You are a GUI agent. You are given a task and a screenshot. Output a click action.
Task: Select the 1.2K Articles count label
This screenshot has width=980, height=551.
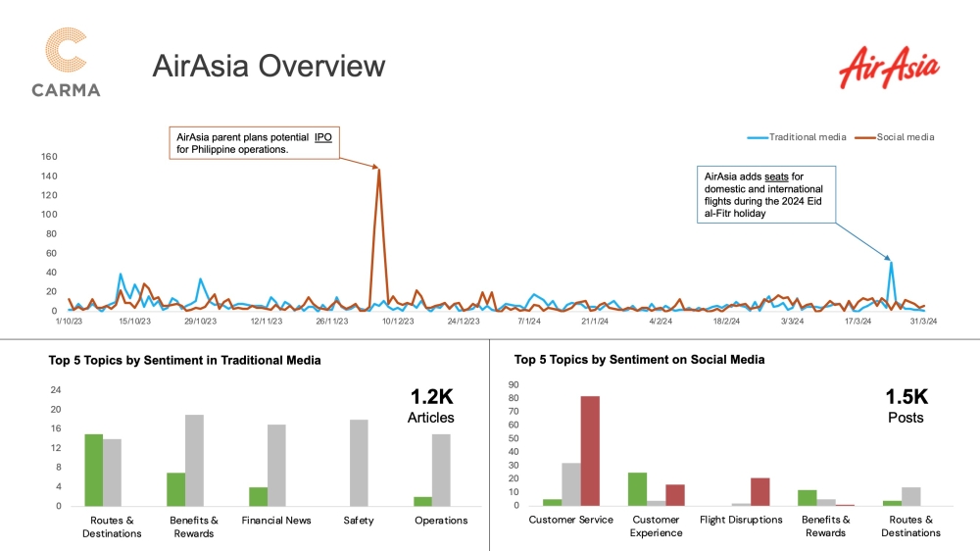point(430,406)
